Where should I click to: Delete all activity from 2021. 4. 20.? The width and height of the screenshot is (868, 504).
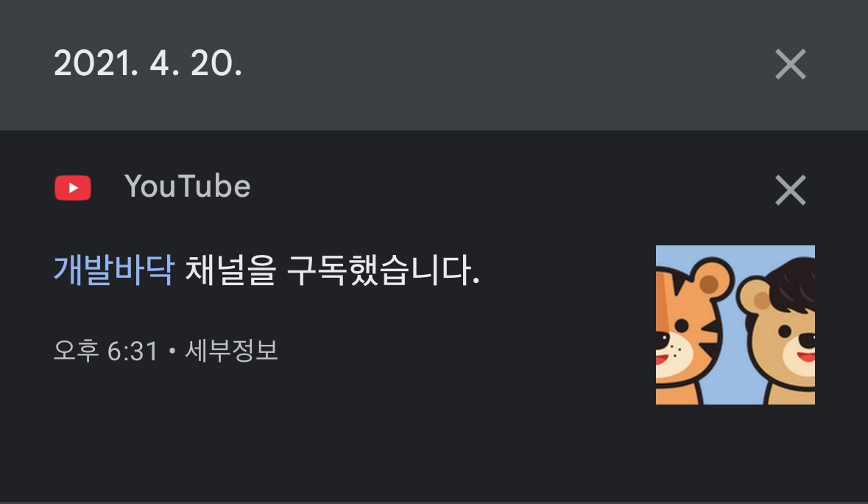(791, 64)
